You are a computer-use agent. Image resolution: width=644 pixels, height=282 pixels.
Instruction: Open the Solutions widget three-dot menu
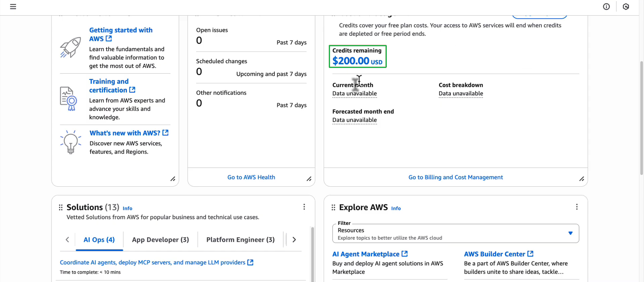click(x=304, y=207)
